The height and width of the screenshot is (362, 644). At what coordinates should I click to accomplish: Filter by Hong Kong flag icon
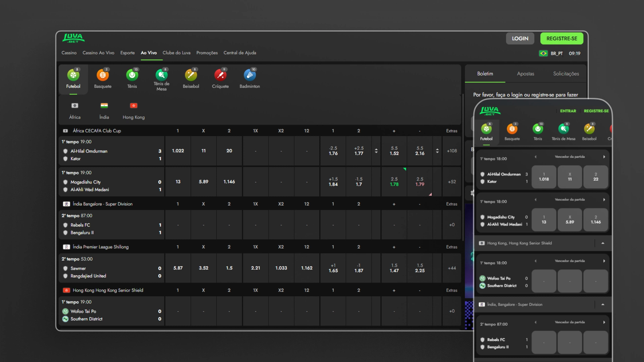pos(133,106)
